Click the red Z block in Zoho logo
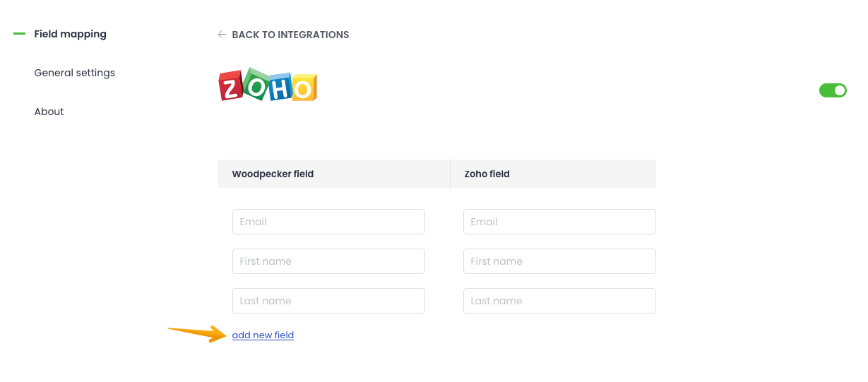 pyautogui.click(x=230, y=87)
